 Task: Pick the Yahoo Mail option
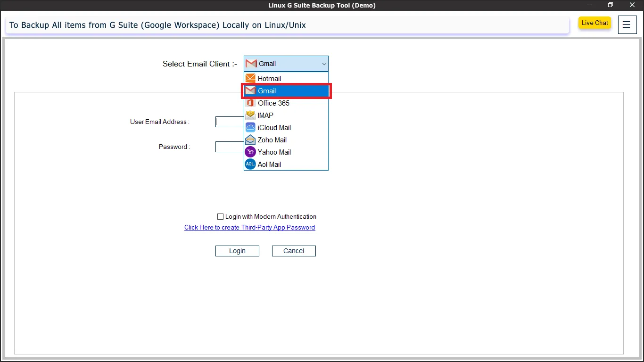pyautogui.click(x=286, y=152)
